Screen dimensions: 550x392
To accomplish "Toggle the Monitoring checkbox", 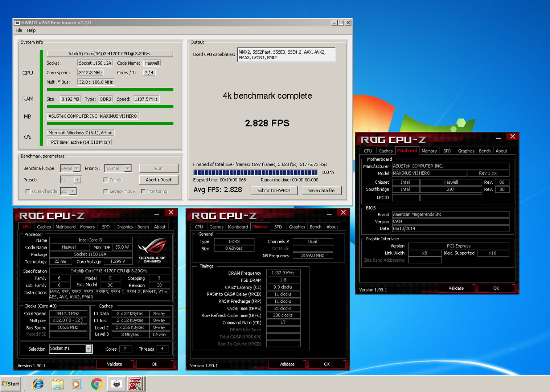I will tap(144, 191).
